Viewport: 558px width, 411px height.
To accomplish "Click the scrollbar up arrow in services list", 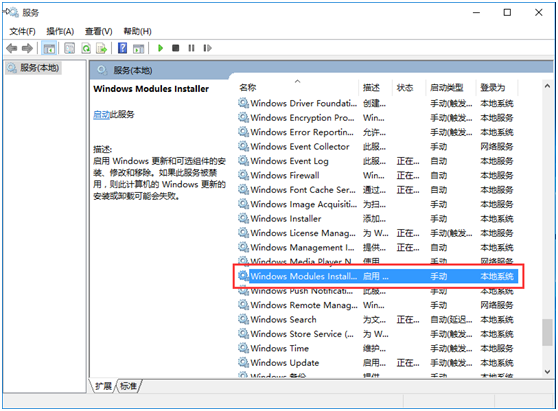I will pos(547,86).
